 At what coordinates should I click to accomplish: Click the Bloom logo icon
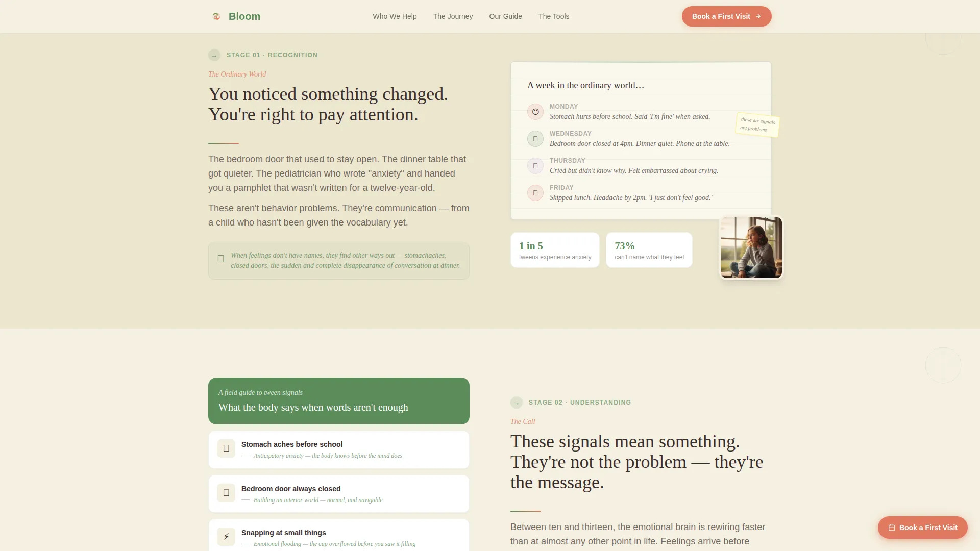(x=216, y=16)
